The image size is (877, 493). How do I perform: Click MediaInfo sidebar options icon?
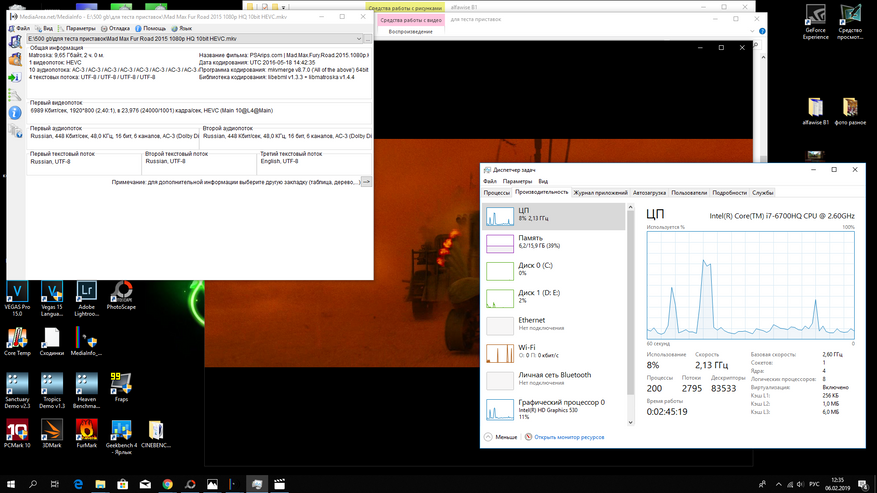(x=15, y=95)
